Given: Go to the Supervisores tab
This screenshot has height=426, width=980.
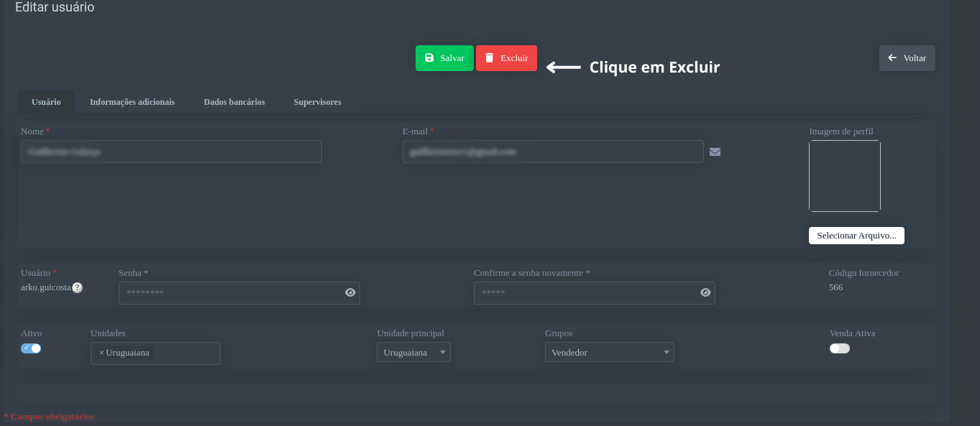Looking at the screenshot, I should tap(317, 102).
